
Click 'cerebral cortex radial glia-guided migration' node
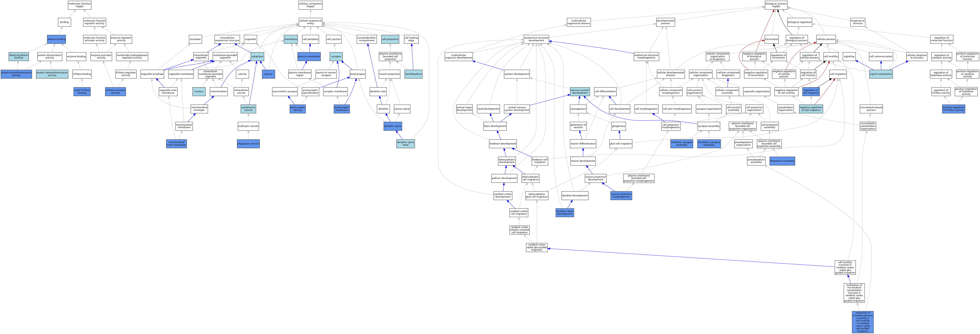537,247
